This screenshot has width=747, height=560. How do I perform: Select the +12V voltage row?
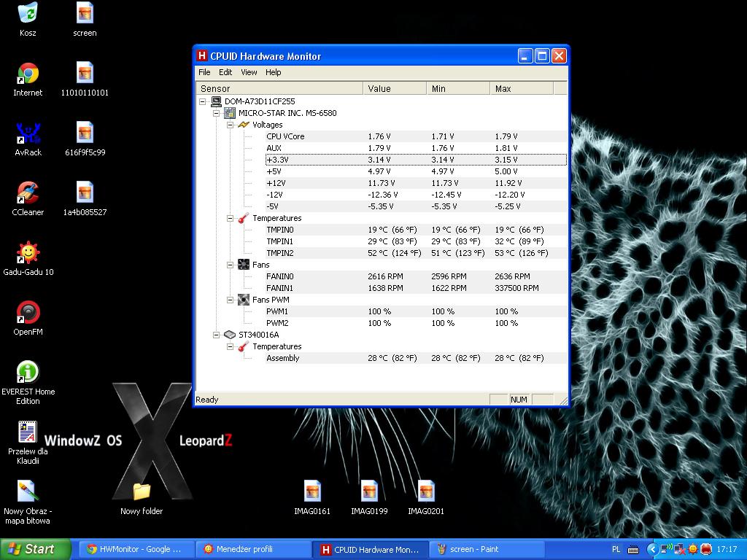click(x=416, y=183)
